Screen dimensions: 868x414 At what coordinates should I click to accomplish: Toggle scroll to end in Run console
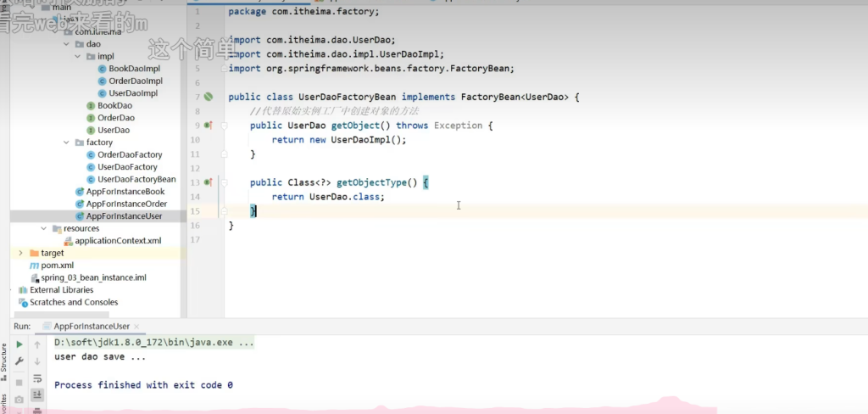pyautogui.click(x=37, y=395)
